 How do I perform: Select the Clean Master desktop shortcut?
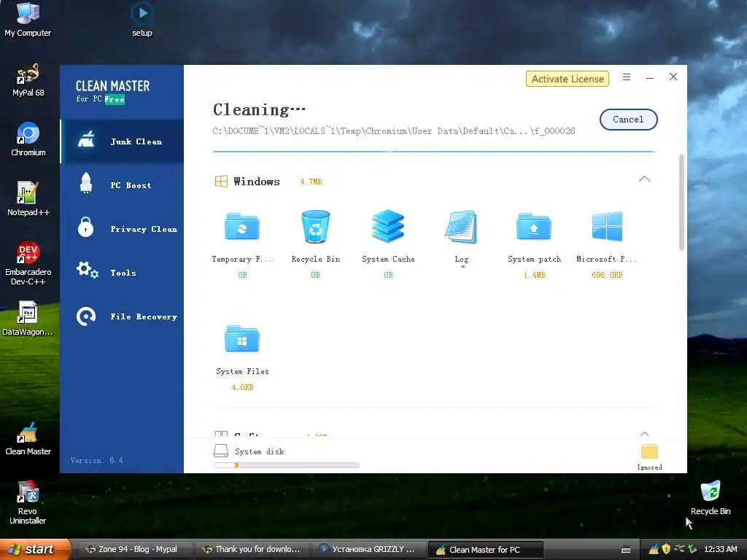coord(28,438)
